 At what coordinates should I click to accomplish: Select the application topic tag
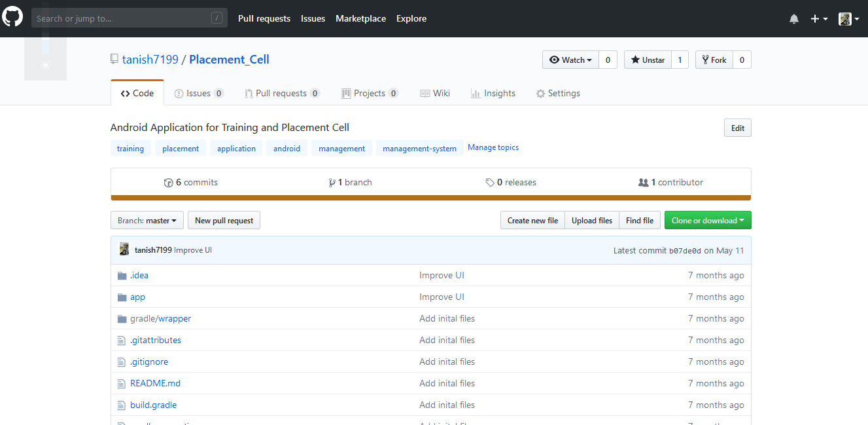(236, 148)
